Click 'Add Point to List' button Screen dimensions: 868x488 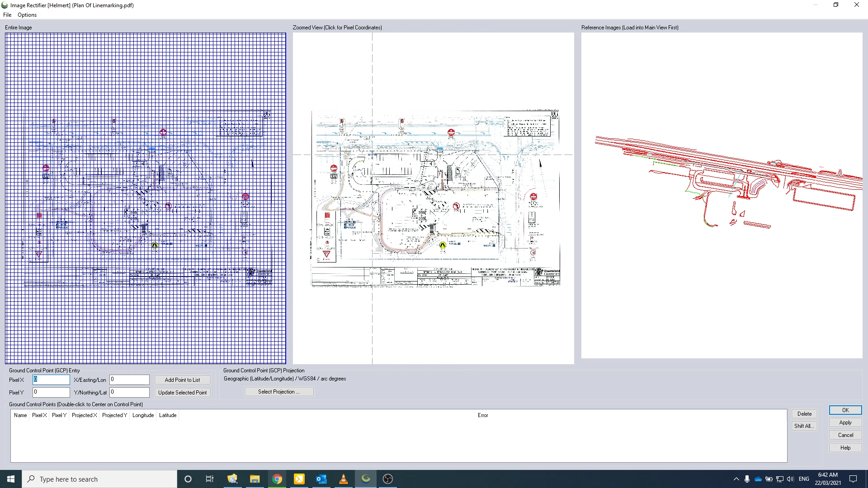click(x=183, y=380)
